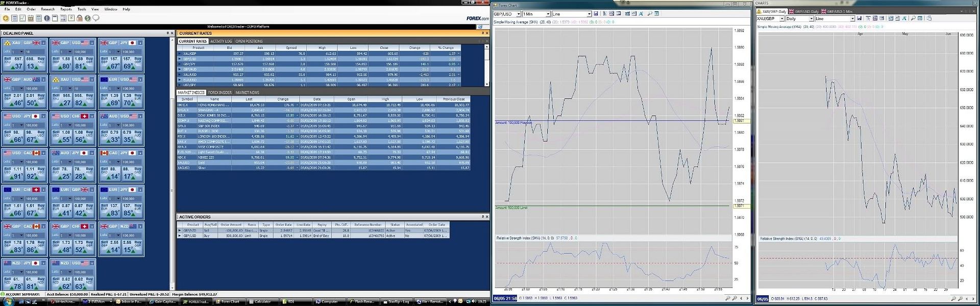Expand Lots dropdown on XAU/GBP dealing tile
The height and width of the screenshot is (306, 980).
pyautogui.click(x=21, y=52)
